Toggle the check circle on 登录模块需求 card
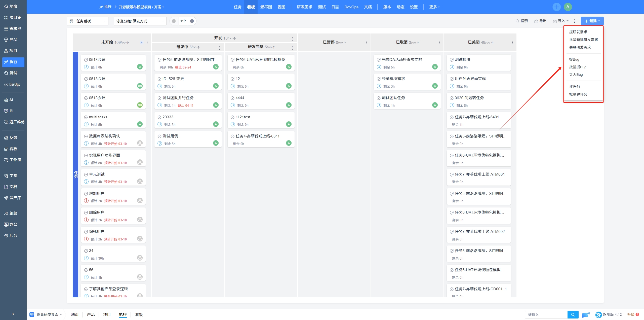This screenshot has height=320, width=644. 379,79
